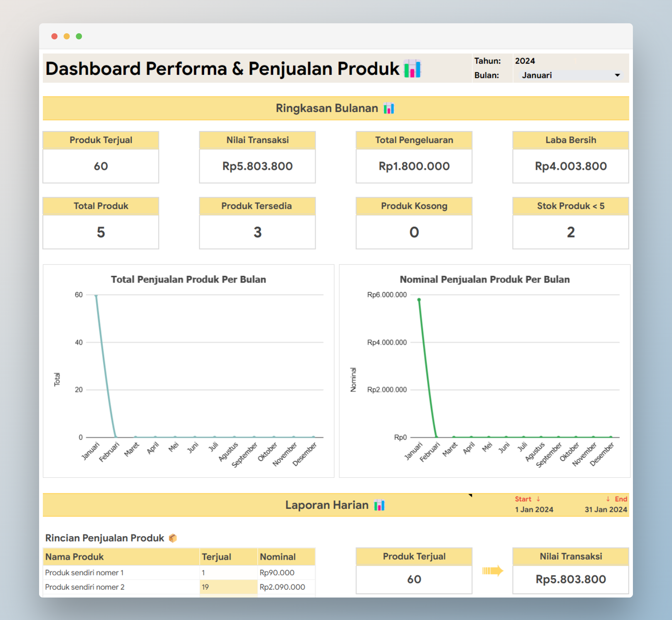Viewport: 672px width, 620px height.
Task: Click the Produk Terjual value 60 in monthly summary
Action: point(101,166)
